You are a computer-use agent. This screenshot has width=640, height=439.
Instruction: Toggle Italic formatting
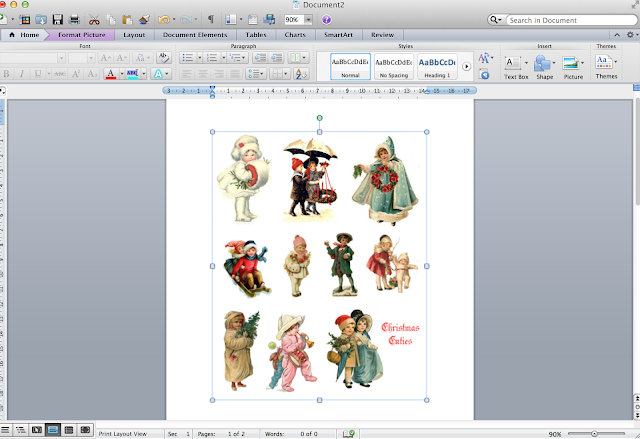pyautogui.click(x=22, y=74)
